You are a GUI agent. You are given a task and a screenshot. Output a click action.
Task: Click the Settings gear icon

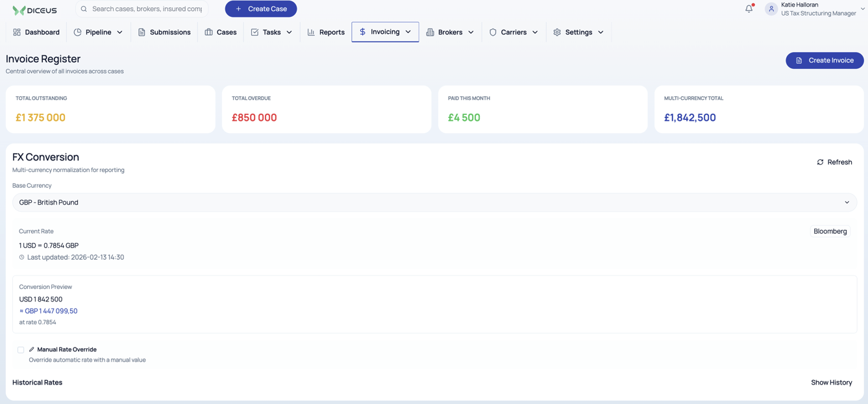557,32
